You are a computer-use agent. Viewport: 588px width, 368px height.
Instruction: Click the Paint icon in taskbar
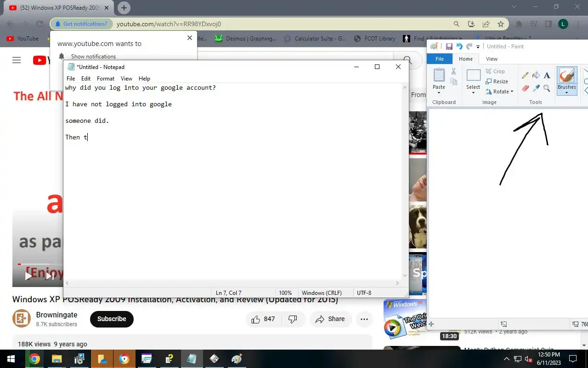pos(237,359)
